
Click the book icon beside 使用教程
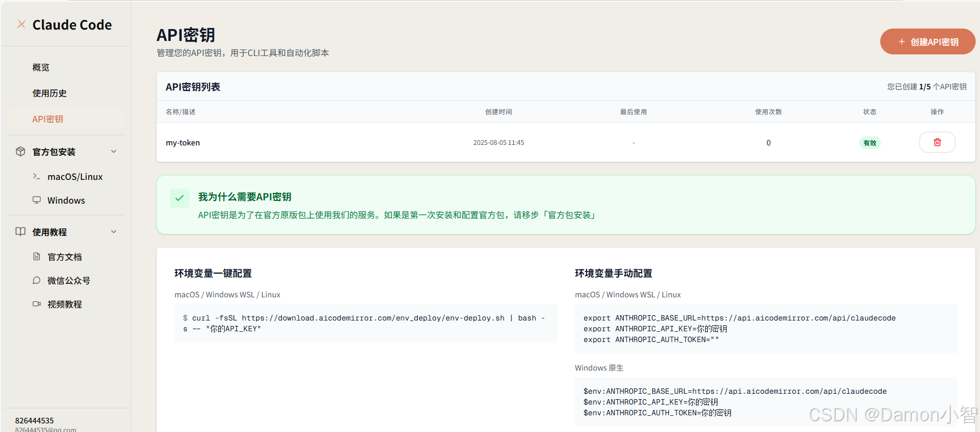click(x=20, y=232)
